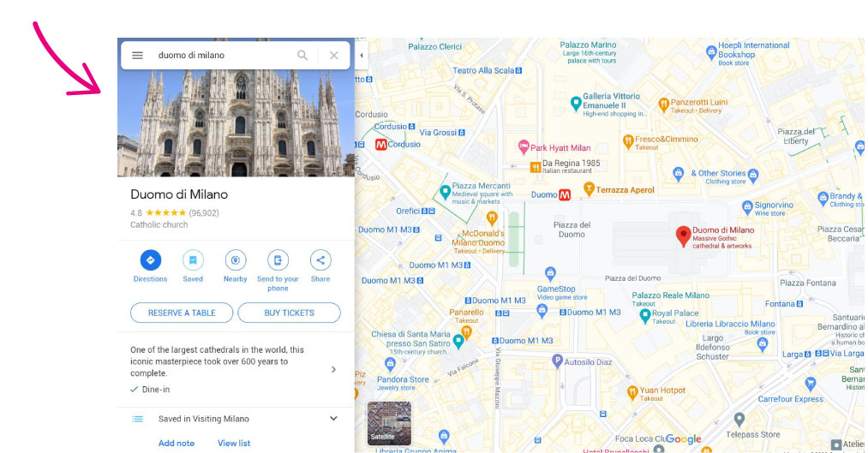This screenshot has width=868, height=453.
Task: Click Fresco&Cimmino restaurant marker
Action: (628, 141)
